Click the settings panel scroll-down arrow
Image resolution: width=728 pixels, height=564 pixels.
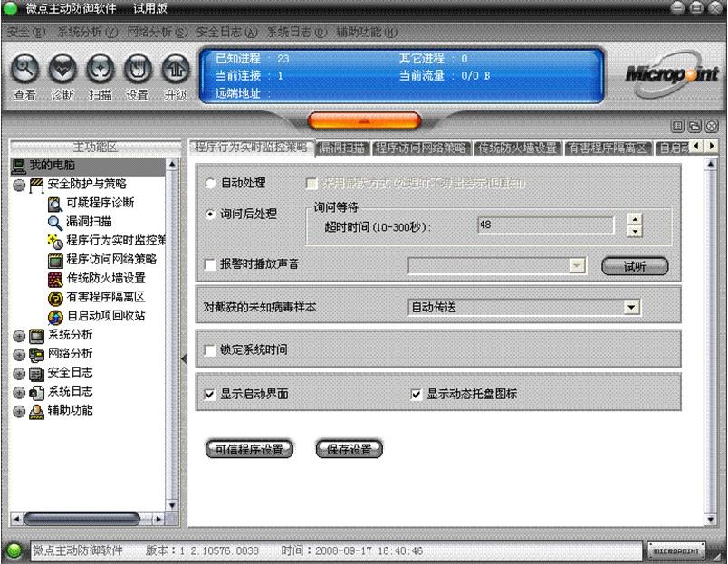[x=711, y=520]
